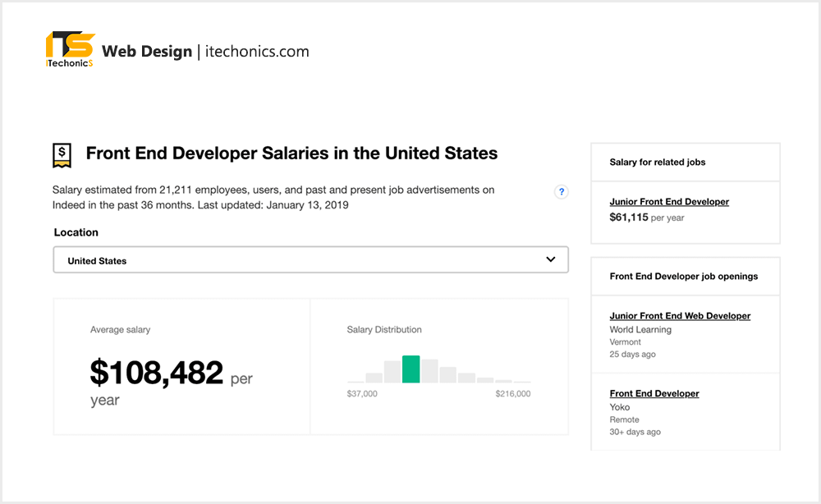Click the $37,000 axis label on the chart

click(x=363, y=393)
